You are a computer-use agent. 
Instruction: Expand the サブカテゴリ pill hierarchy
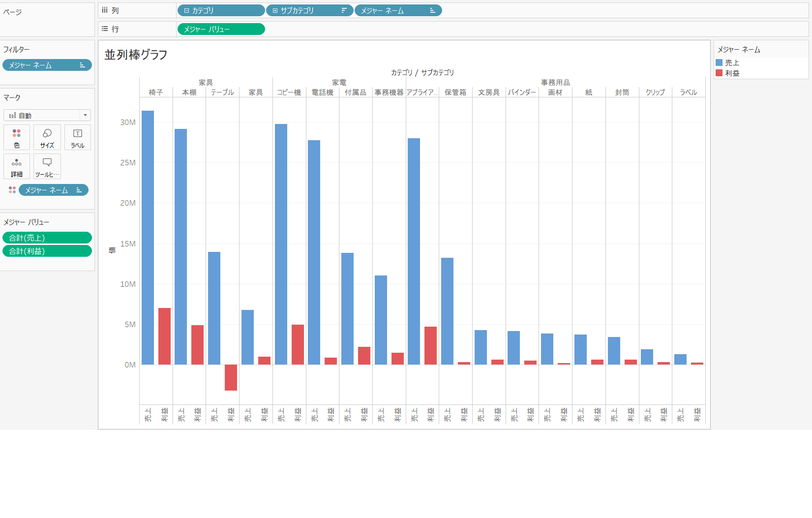275,10
